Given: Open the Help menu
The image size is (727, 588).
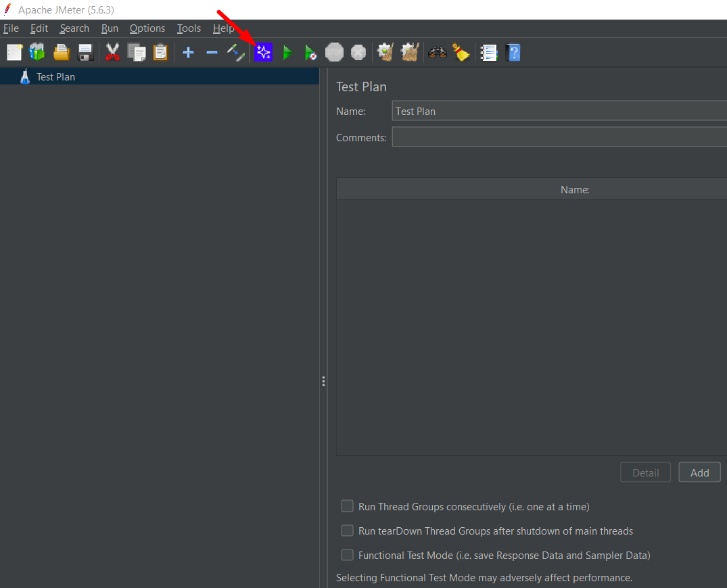Looking at the screenshot, I should 223,28.
